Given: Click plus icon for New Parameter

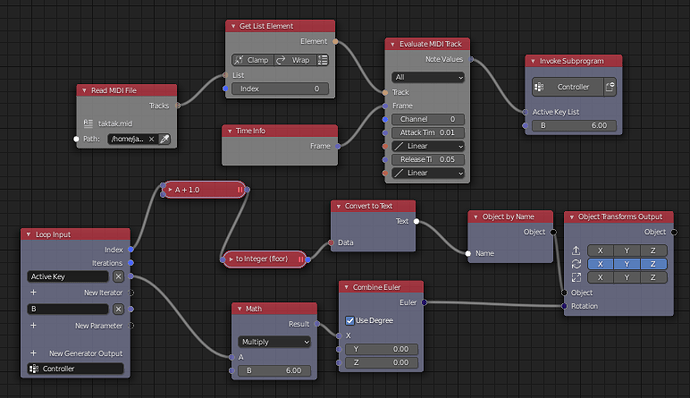Looking at the screenshot, I should click(x=33, y=325).
